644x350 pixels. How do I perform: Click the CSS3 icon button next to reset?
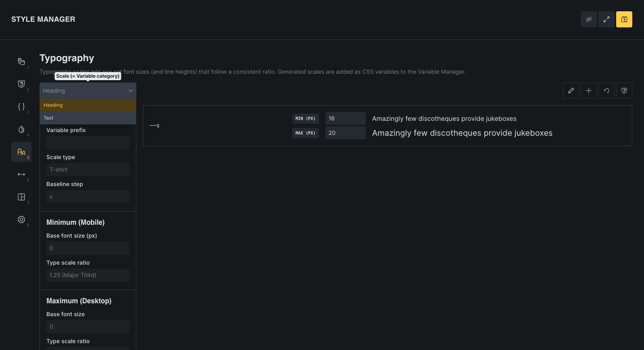pos(624,91)
